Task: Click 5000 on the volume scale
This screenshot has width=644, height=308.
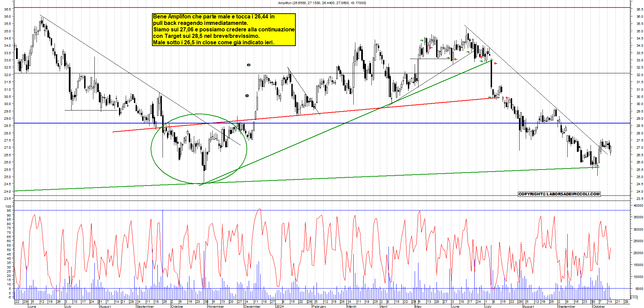Action: [x=639, y=289]
